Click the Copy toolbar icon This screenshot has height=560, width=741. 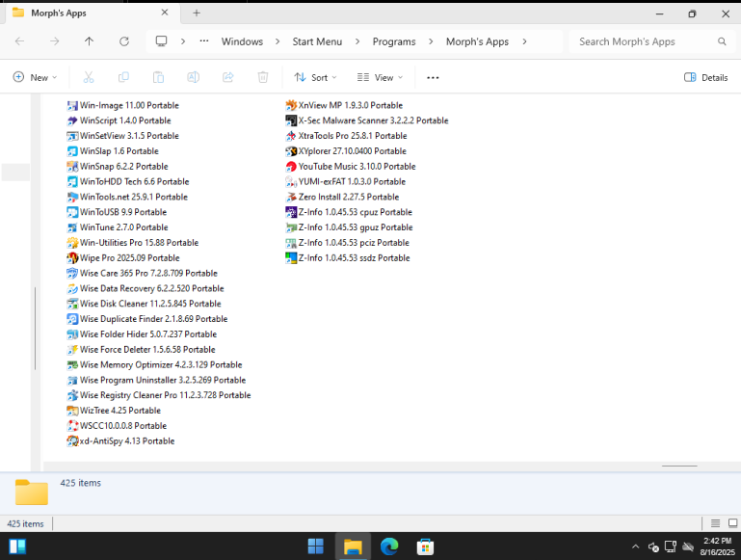123,77
